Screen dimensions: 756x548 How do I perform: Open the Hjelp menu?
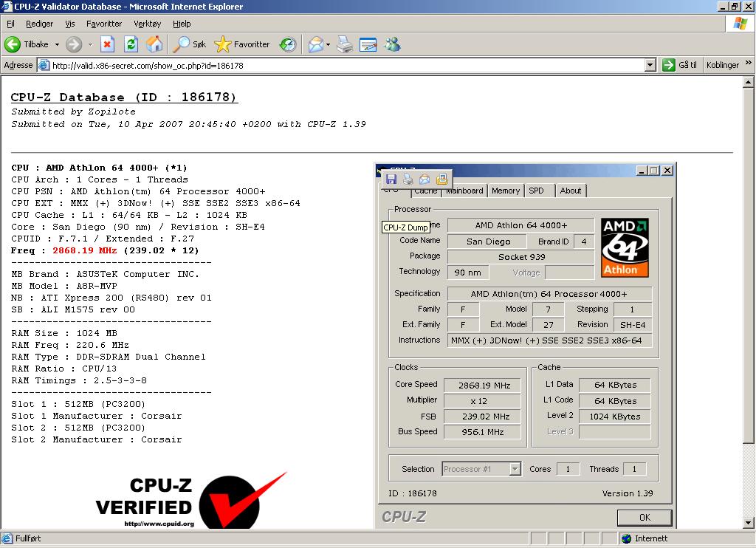(182, 24)
